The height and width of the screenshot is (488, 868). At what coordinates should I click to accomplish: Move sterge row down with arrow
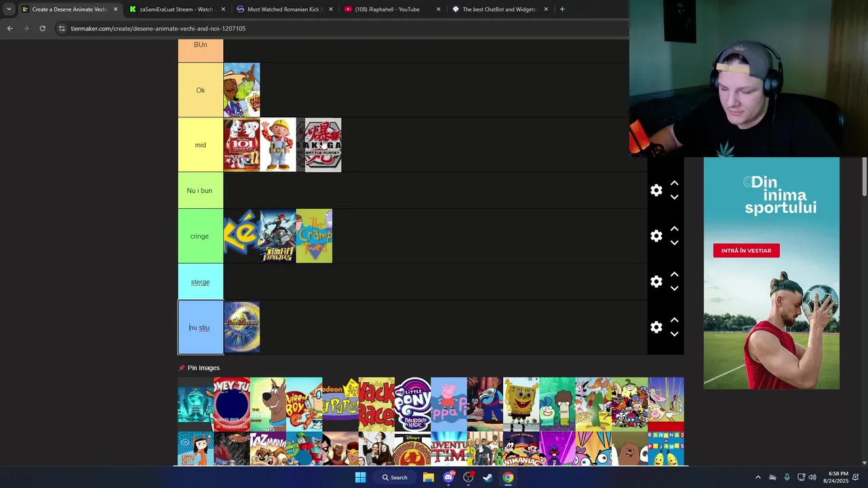[674, 288]
